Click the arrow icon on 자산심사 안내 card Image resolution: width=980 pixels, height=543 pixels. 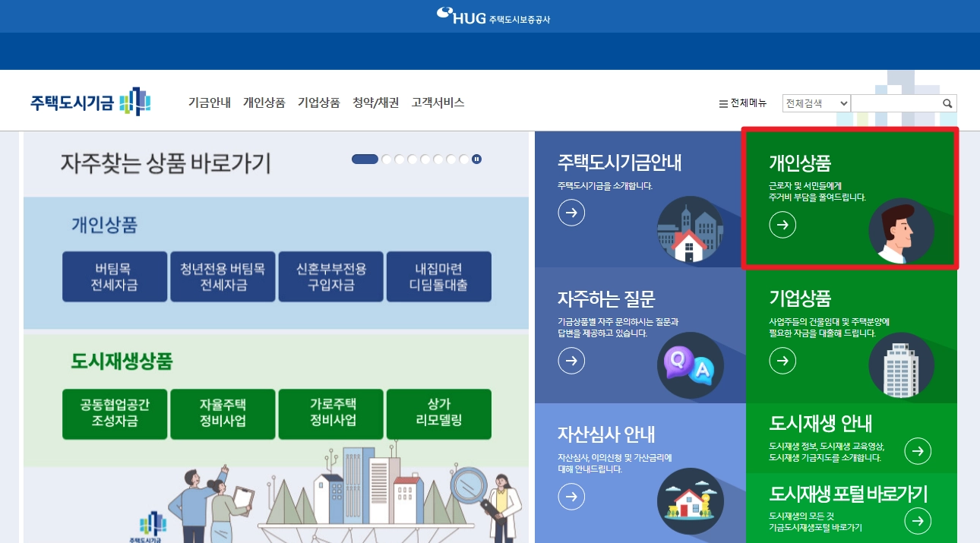click(x=571, y=496)
